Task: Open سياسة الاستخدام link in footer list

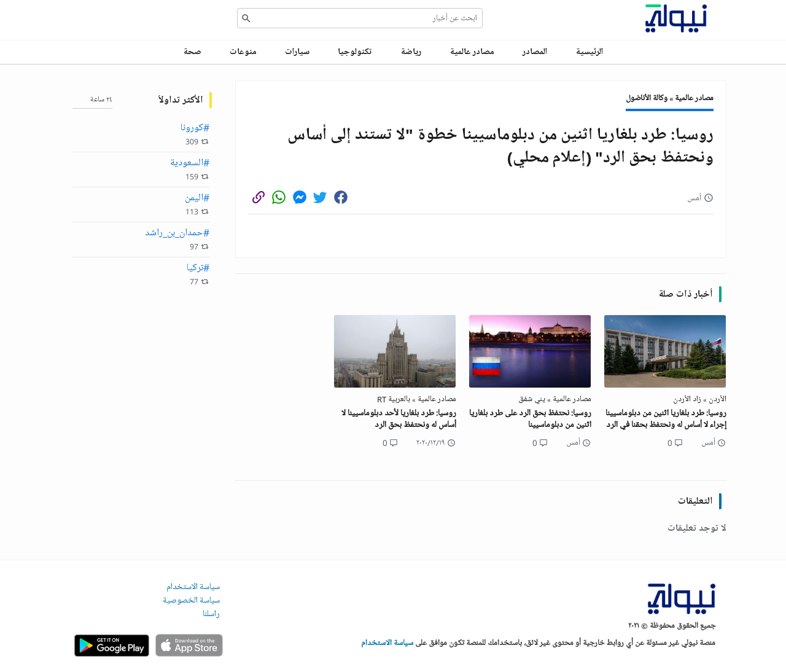Action: 193,587
